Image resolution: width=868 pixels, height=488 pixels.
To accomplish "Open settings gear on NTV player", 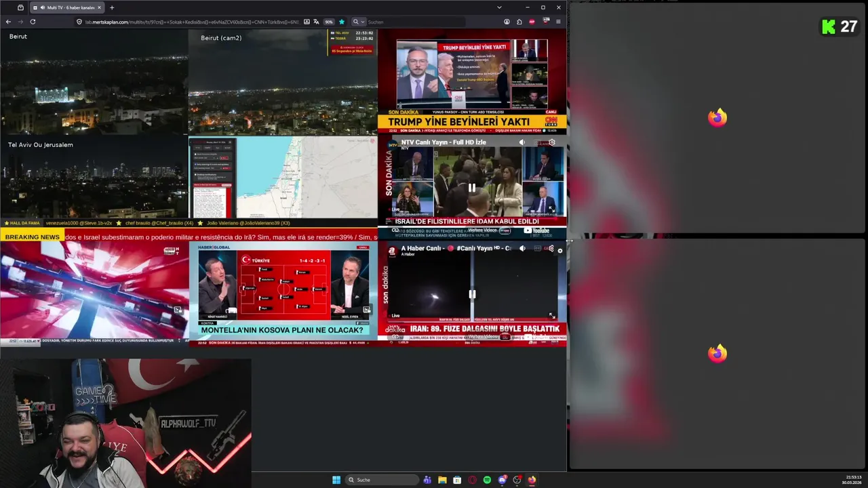I will (552, 142).
